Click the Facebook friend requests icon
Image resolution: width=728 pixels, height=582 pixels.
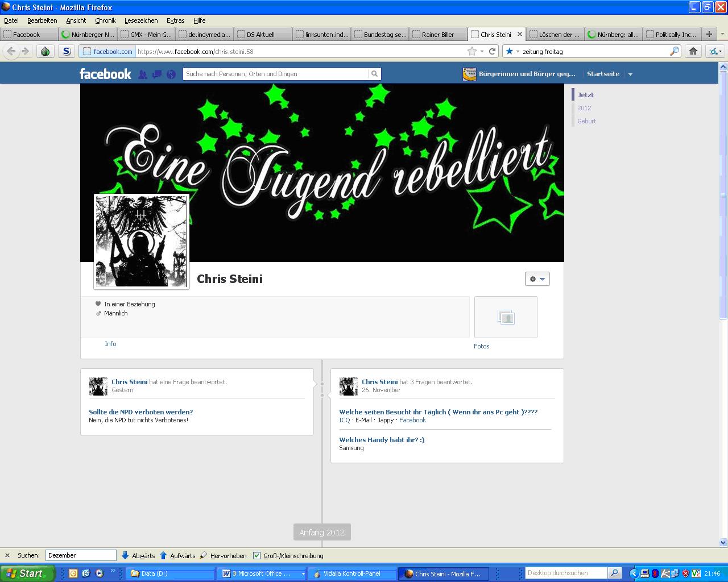143,74
